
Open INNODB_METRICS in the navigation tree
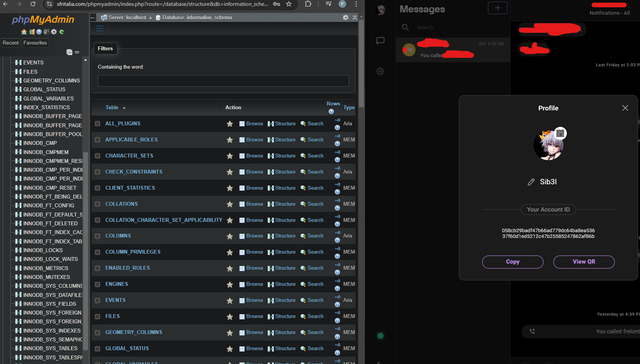tap(45, 268)
